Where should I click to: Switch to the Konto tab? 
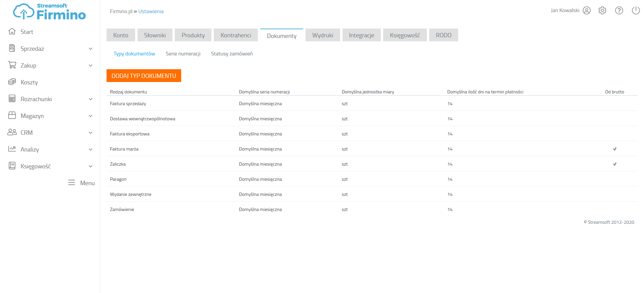coord(121,35)
